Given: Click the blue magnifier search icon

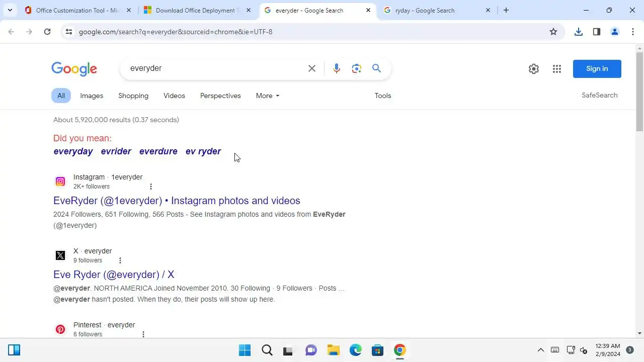Looking at the screenshot, I should coord(376,68).
